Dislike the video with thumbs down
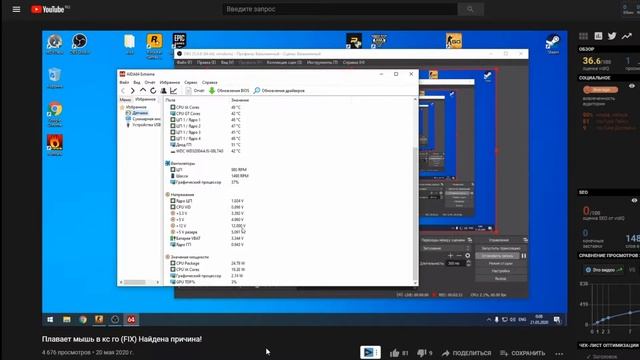Screen dimensions: 640x360 (x=422, y=353)
